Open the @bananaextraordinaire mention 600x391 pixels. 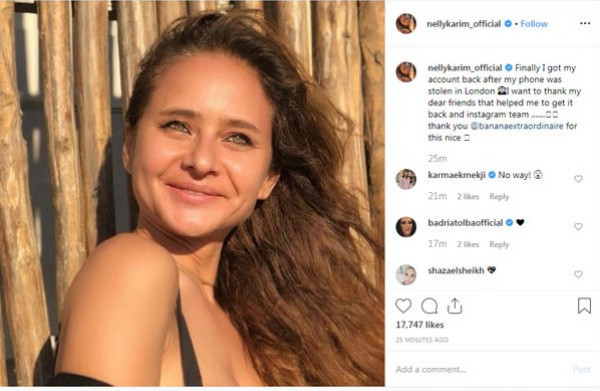click(516, 126)
